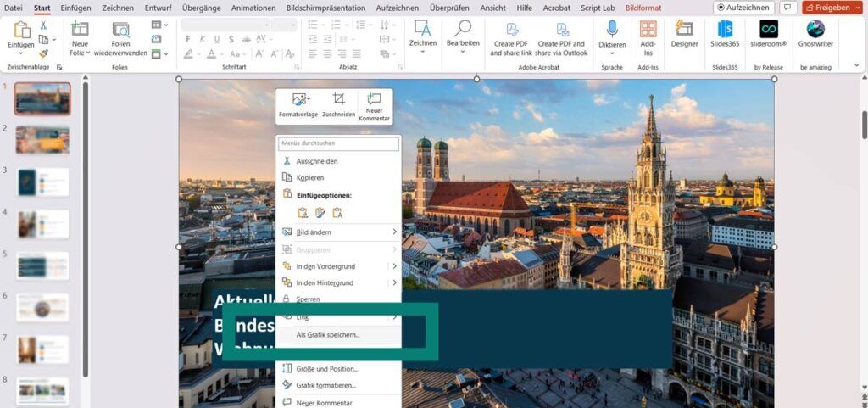Expand In den Vordergrund submenu arrow
Screen dimensions: 868x408
tap(394, 266)
